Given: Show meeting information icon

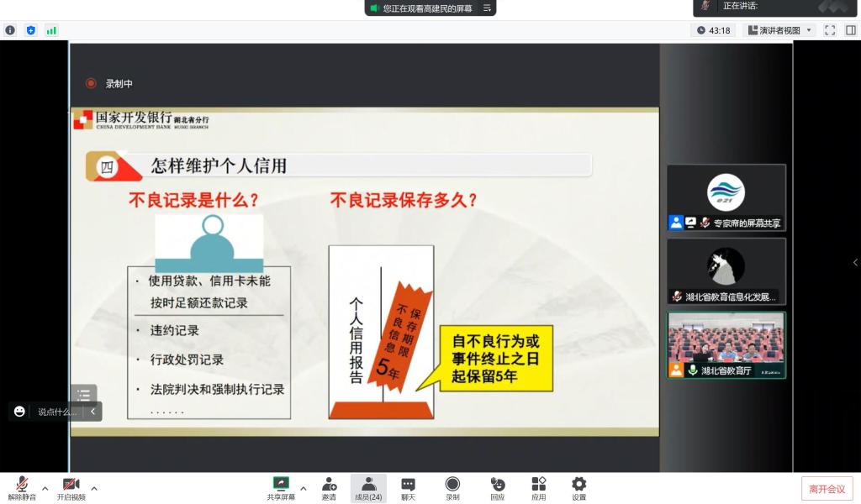Looking at the screenshot, I should pyautogui.click(x=10, y=30).
